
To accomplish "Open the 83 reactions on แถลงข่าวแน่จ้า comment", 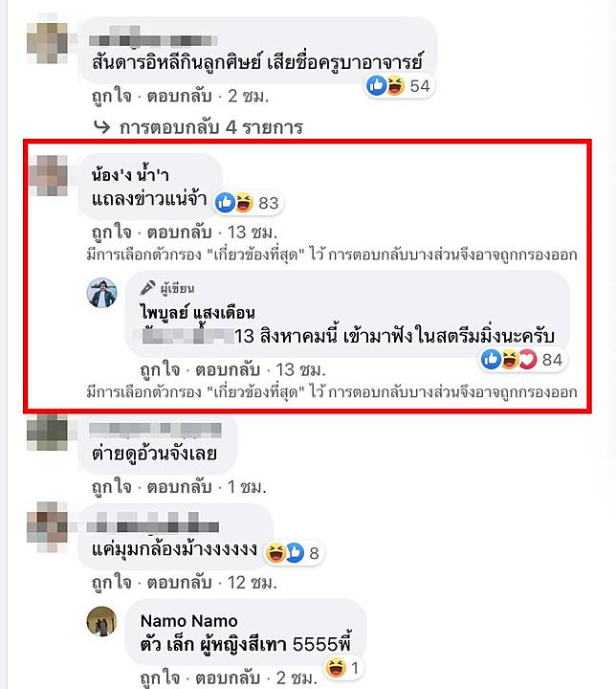I will pos(249,203).
